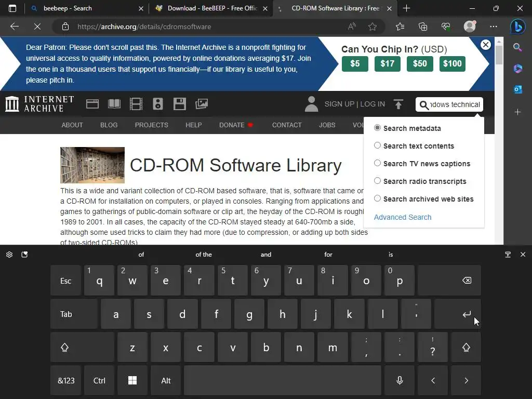Add a sidebar app with plus icon
Image resolution: width=532 pixels, height=399 pixels.
(x=518, y=112)
